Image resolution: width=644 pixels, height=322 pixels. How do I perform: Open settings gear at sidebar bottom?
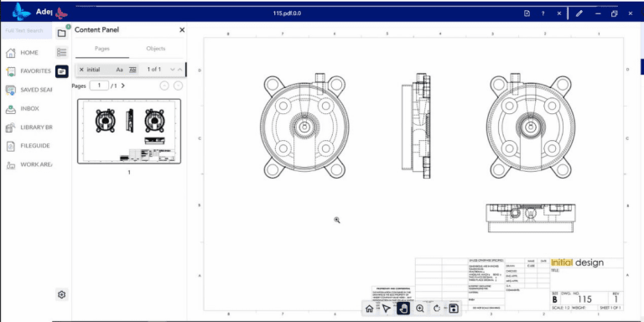(x=61, y=294)
